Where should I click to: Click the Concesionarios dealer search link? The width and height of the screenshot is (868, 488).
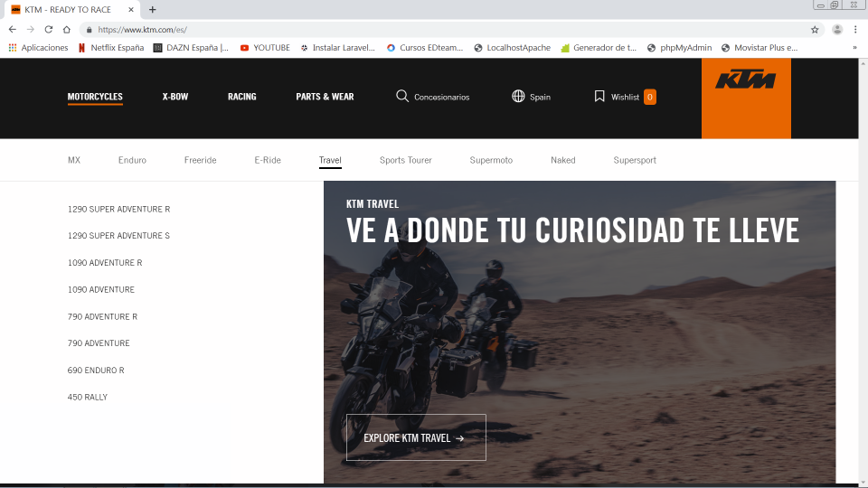click(x=441, y=97)
